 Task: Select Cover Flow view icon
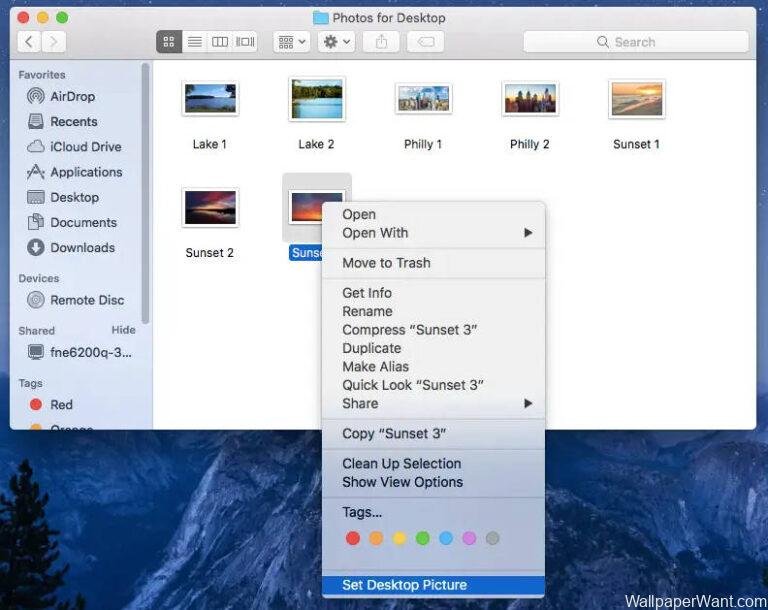click(244, 42)
